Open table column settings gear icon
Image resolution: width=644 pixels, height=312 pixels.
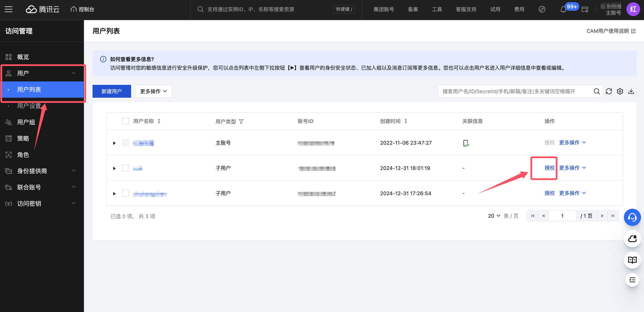click(620, 91)
